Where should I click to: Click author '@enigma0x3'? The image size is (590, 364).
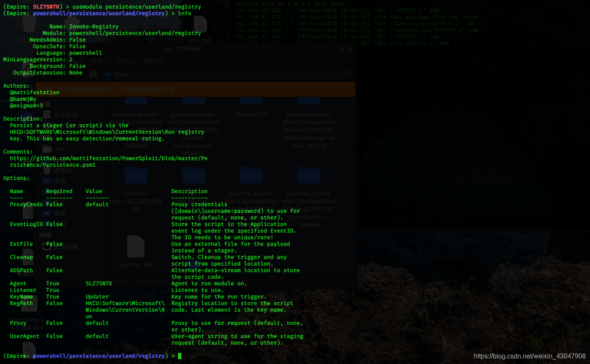point(26,105)
